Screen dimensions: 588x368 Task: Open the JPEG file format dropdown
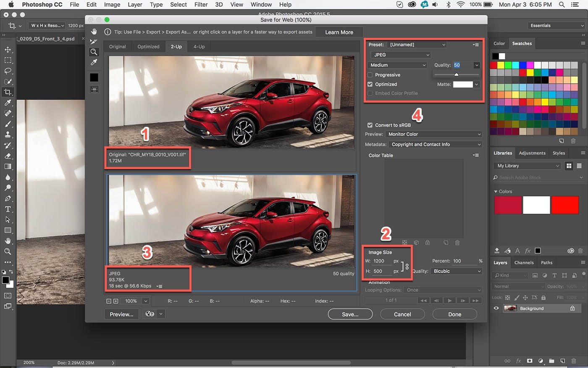click(x=401, y=55)
